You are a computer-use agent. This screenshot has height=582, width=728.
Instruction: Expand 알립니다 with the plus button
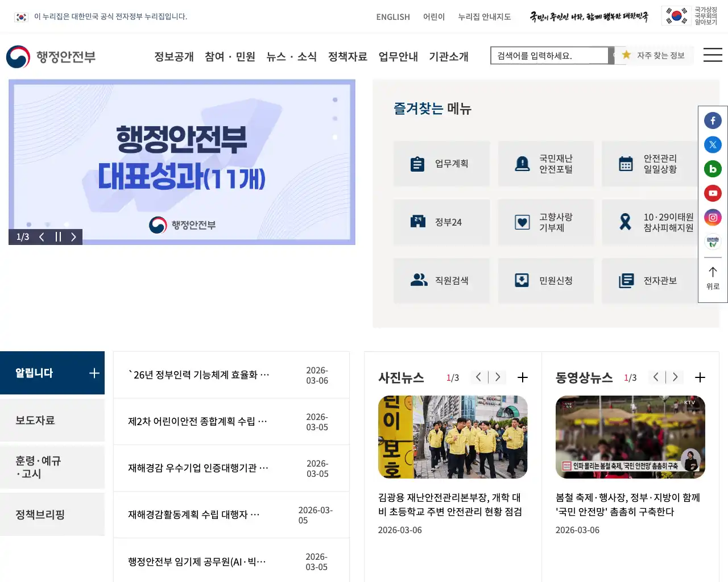coord(94,373)
